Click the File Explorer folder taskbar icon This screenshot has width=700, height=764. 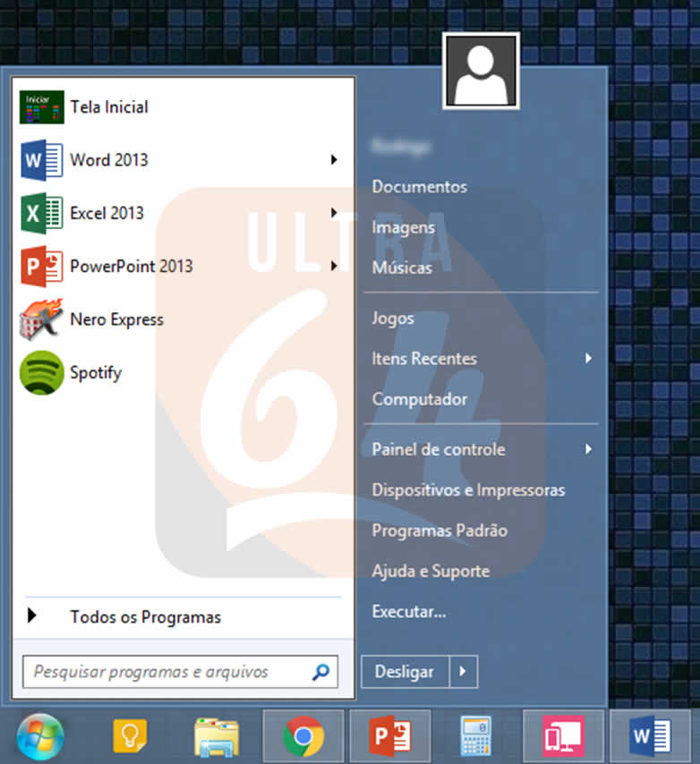click(x=217, y=737)
